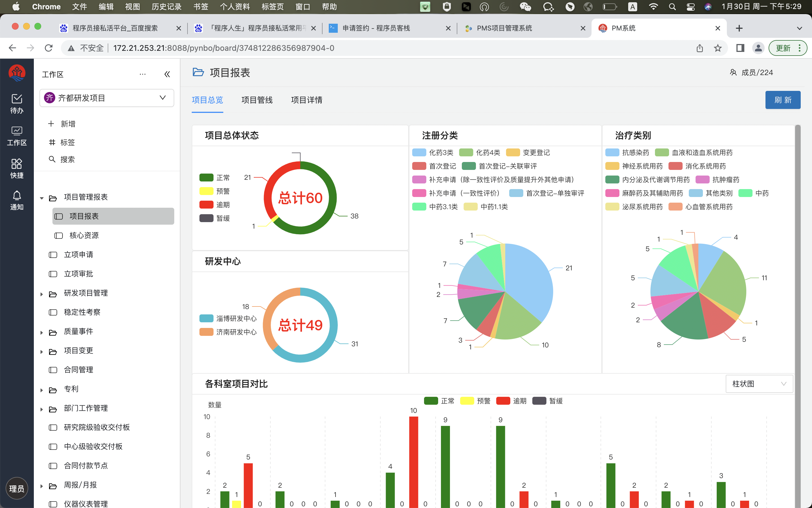Open Control Center in menu bar
Image resolution: width=812 pixels, height=508 pixels.
pyautogui.click(x=690, y=7)
